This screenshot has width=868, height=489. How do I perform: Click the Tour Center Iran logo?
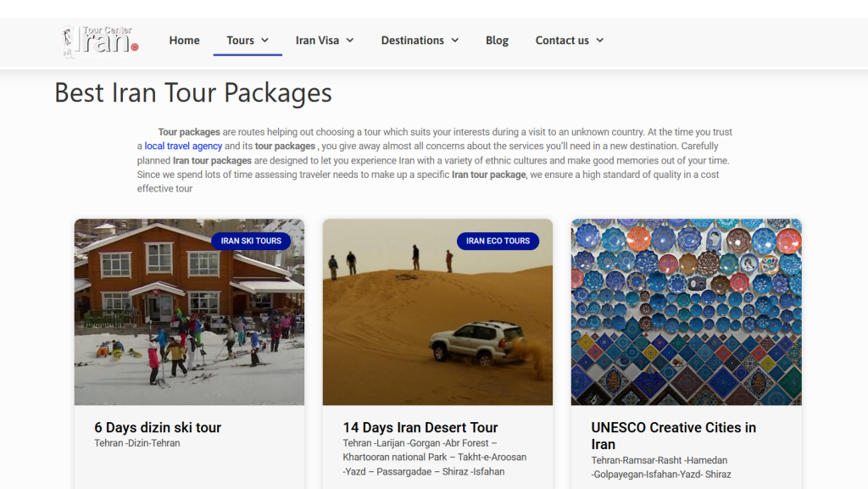pos(101,41)
